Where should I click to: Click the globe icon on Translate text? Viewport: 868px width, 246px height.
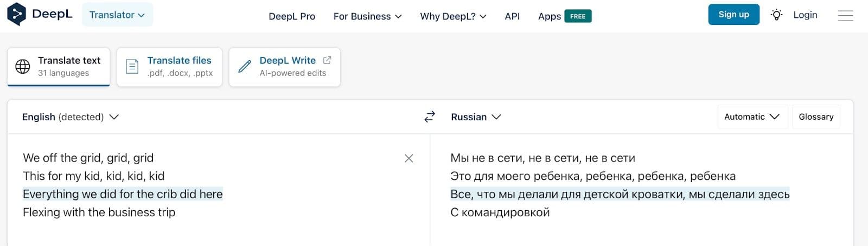point(23,67)
